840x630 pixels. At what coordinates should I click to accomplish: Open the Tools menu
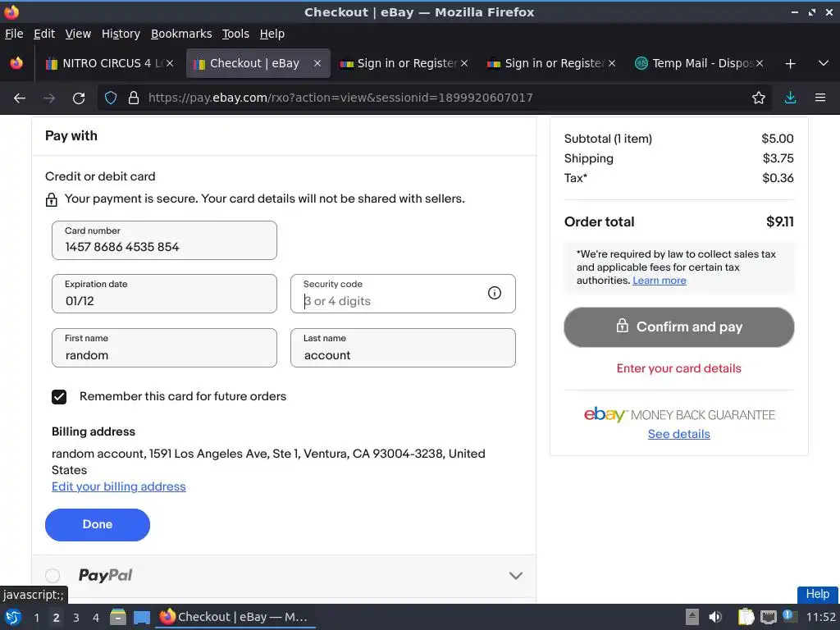(x=235, y=34)
